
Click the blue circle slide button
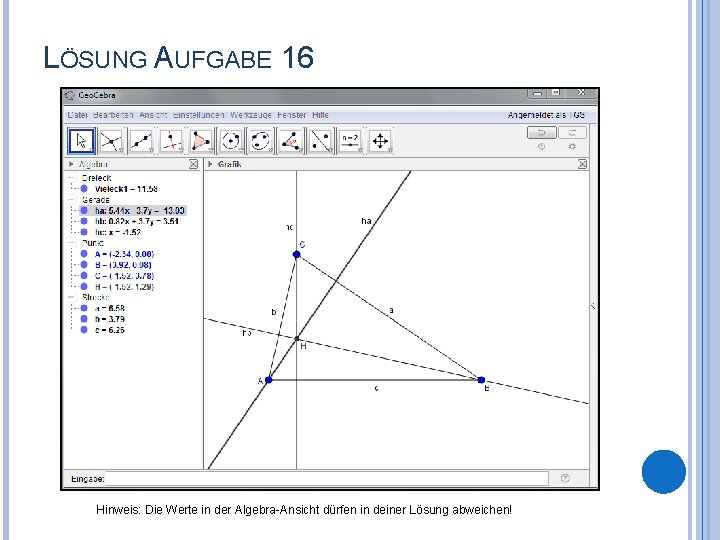point(664,472)
